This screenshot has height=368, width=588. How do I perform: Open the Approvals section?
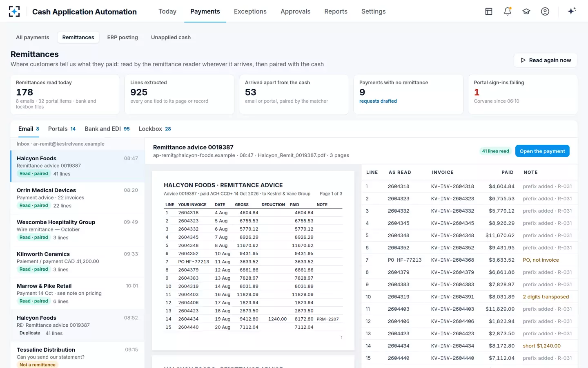click(x=295, y=11)
